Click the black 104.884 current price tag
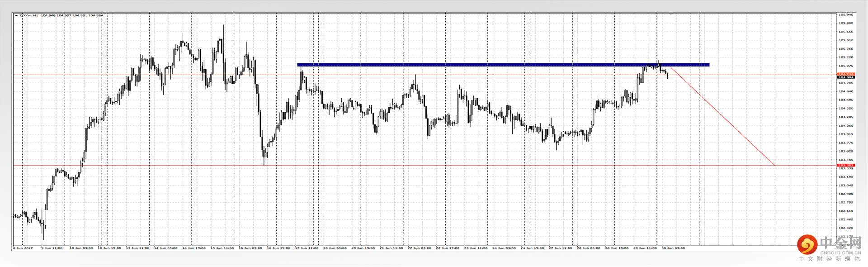 pyautogui.click(x=846, y=77)
